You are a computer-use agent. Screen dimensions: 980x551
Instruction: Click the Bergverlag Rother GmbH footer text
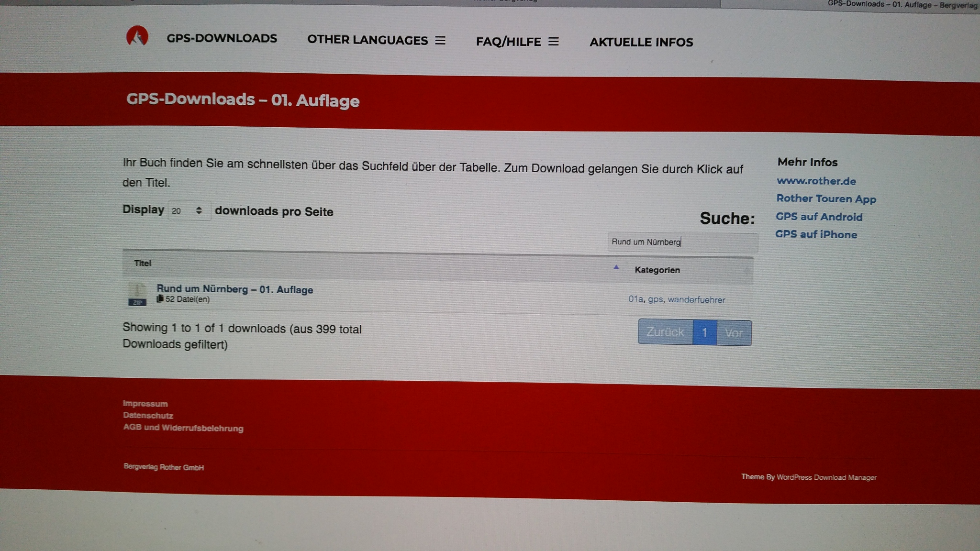(x=164, y=467)
